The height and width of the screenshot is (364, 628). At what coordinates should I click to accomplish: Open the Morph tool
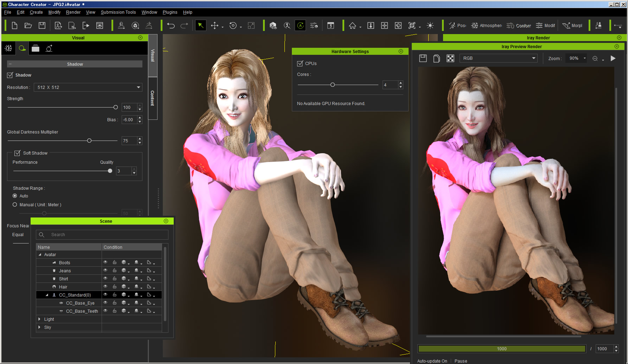point(572,26)
